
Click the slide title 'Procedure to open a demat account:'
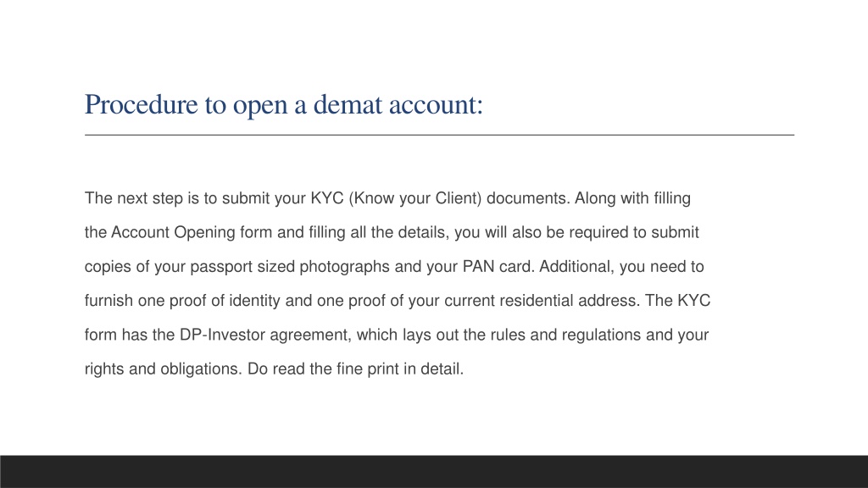283,105
